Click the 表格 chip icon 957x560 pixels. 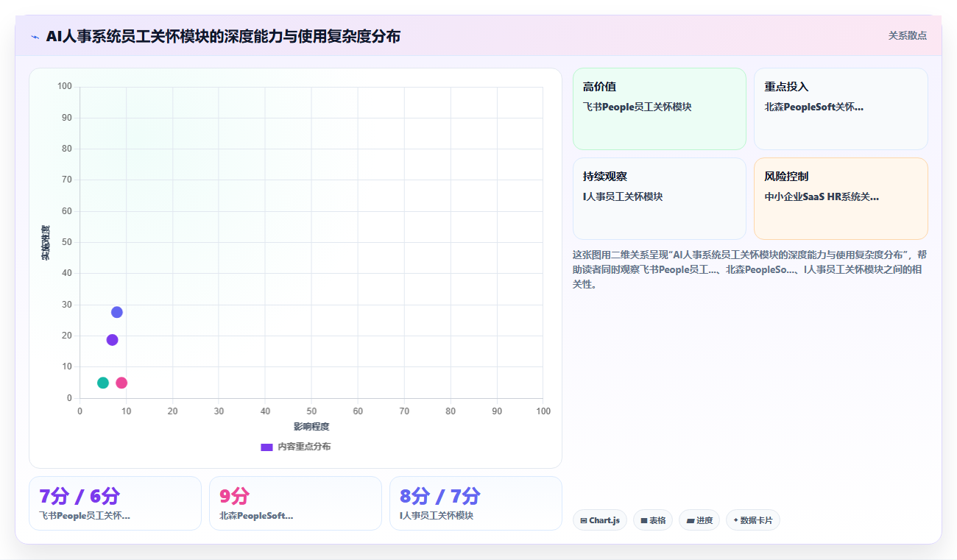coord(644,520)
